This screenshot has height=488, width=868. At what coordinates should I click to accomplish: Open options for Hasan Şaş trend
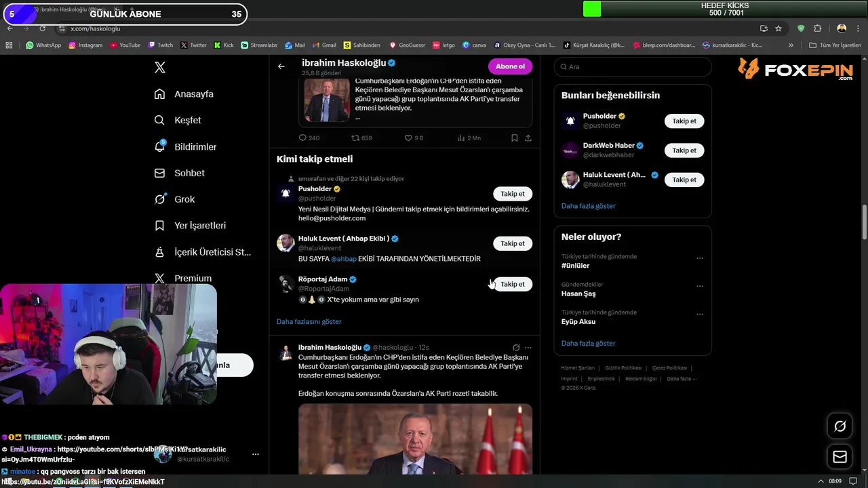tap(700, 286)
